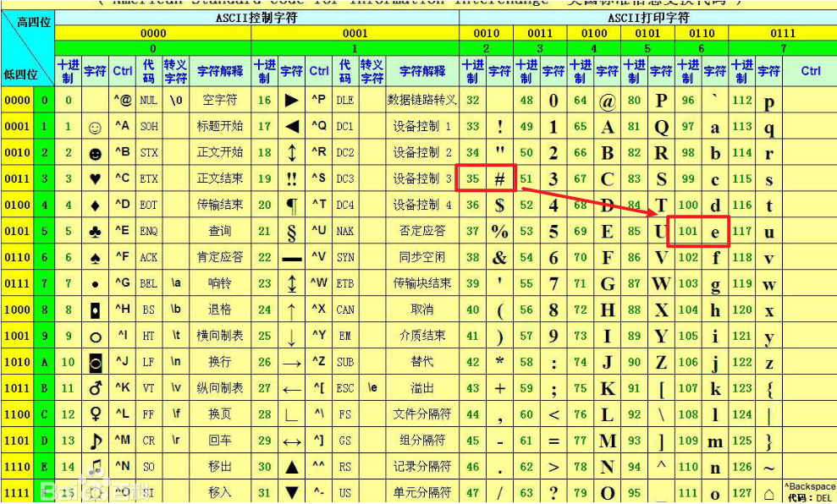Select the female symbol at decimal 12
Viewport: 837px width, 504px height.
click(95, 413)
